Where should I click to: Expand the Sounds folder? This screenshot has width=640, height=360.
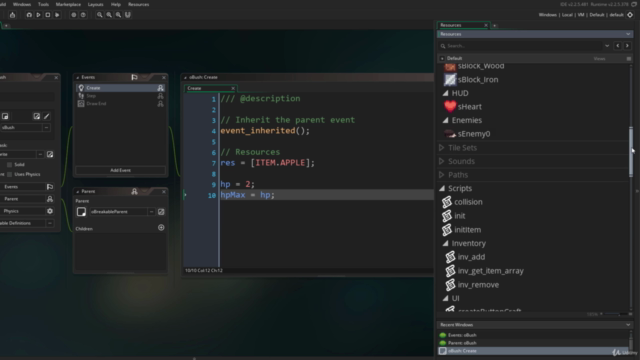(442, 161)
